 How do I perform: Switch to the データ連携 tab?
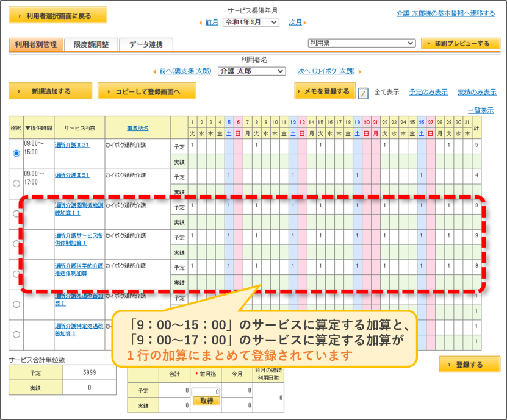coord(146,44)
